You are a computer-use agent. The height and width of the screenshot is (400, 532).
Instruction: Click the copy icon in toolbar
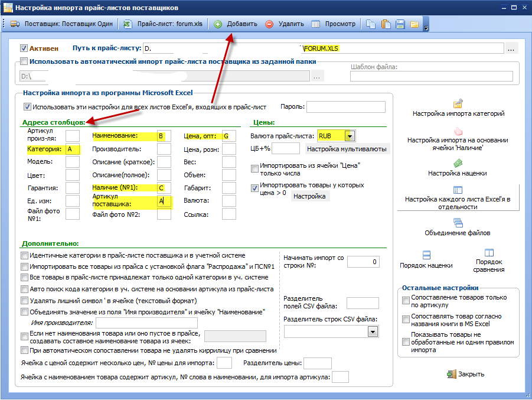pos(370,24)
